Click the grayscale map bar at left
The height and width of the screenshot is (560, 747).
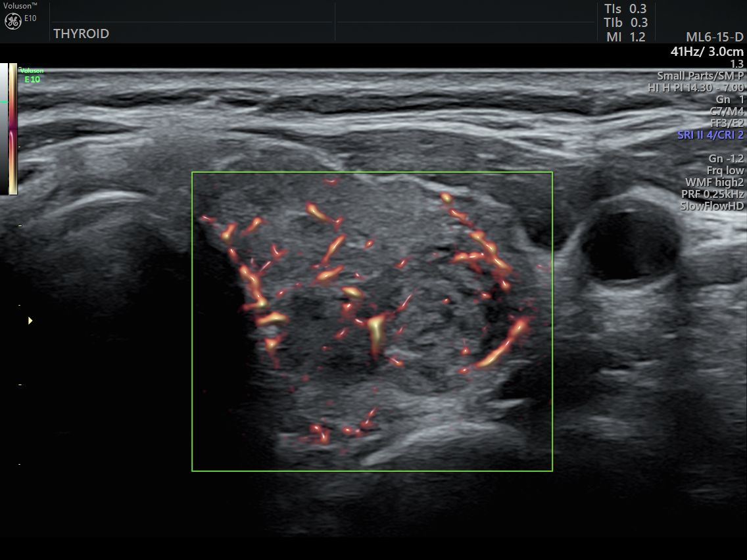tap(4, 129)
